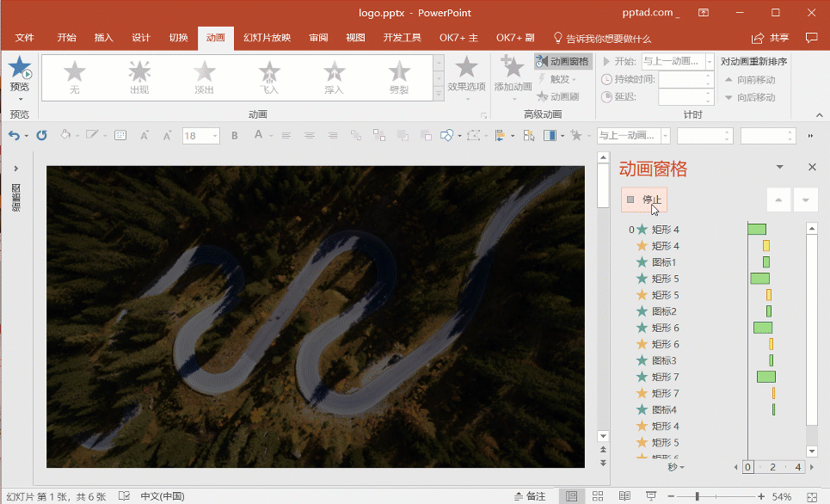Open the 插入 (Insert) ribbon tab
This screenshot has height=504, width=830.
tap(103, 38)
